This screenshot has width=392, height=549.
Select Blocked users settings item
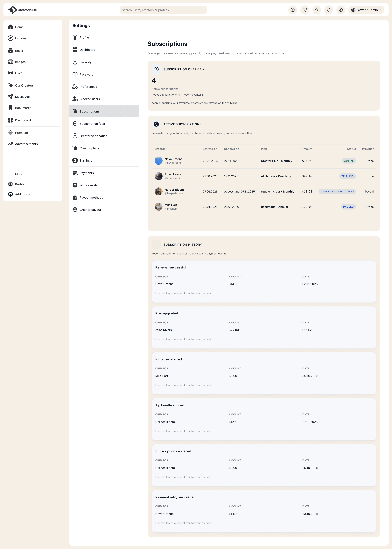coord(90,99)
